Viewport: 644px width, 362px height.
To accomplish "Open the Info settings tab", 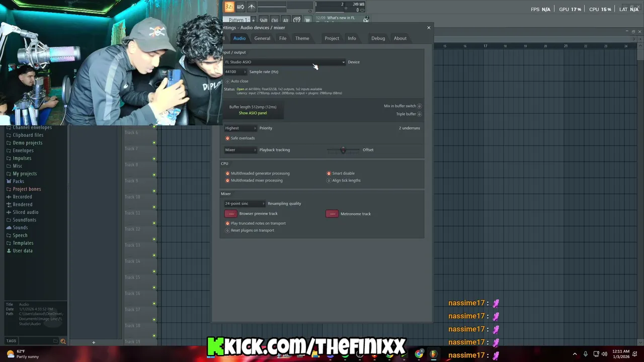I will click(x=352, y=38).
